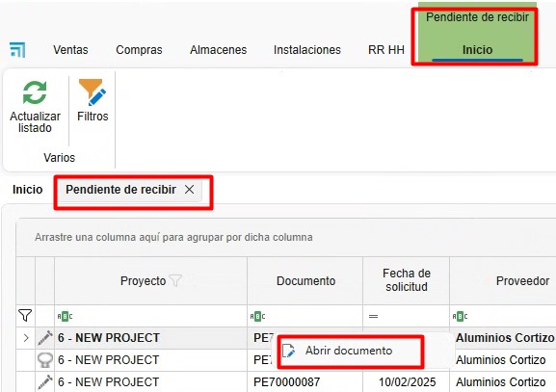Screen dimensions: 556x392
Task: Close the Pendiente de recibir tab
Action: pos(190,190)
